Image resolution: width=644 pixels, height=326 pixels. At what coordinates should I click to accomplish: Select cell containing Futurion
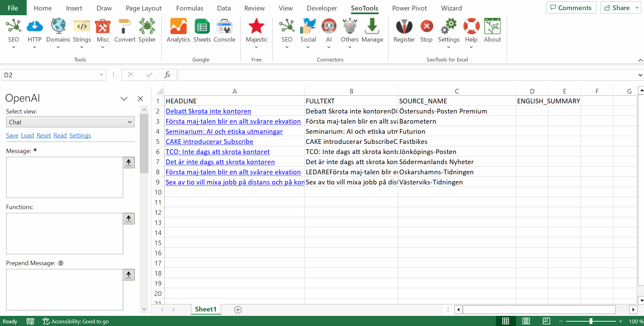[x=457, y=131]
